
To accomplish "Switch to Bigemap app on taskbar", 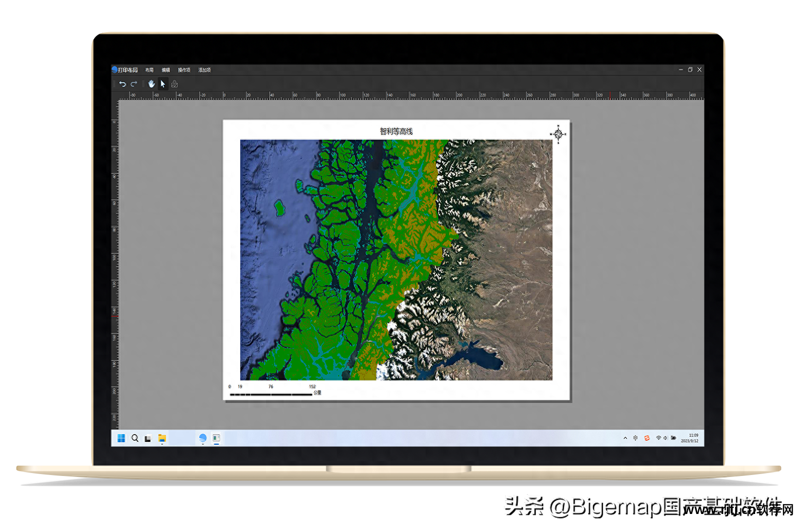I will [203, 438].
